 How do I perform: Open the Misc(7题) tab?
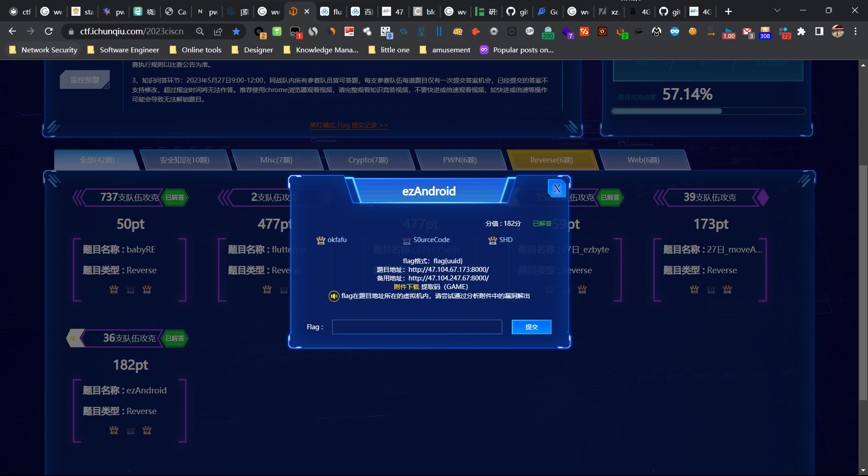(276, 160)
